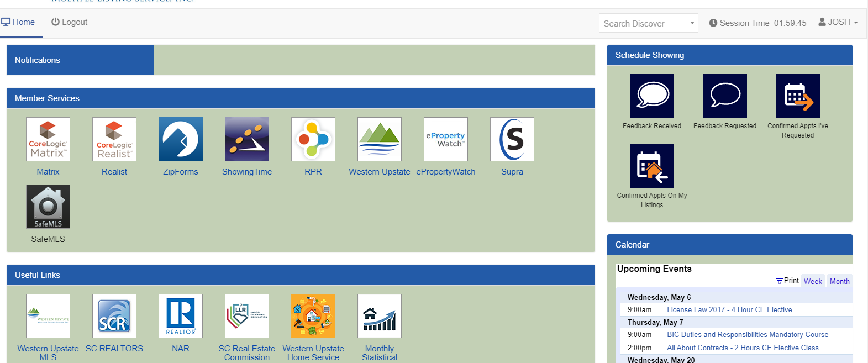
Task: Open the RPR colorful icon
Action: [313, 139]
